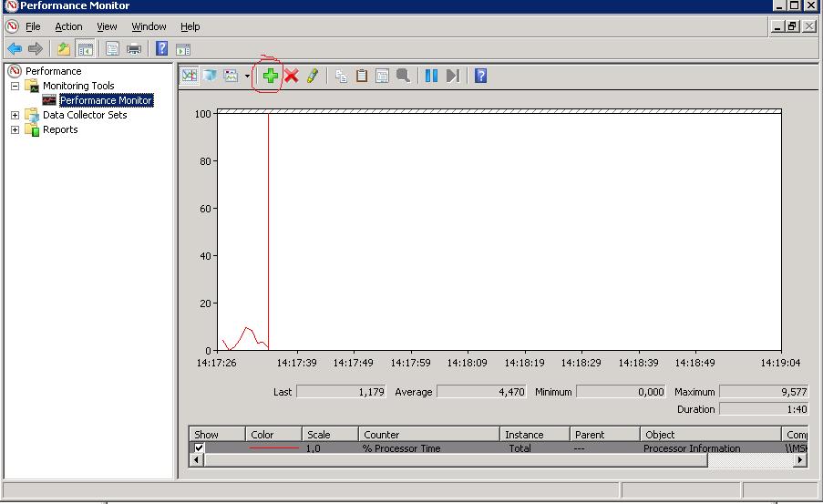Open the Action menu
The width and height of the screenshot is (823, 504).
point(68,26)
